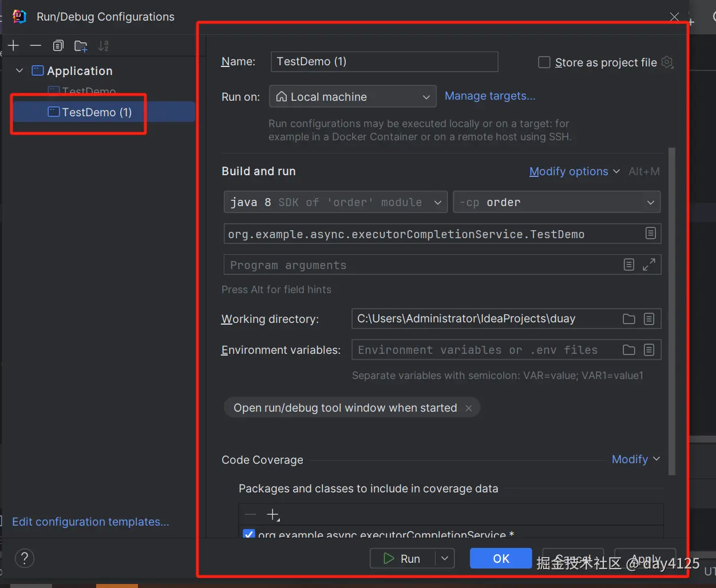Viewport: 716px width, 588px height.
Task: Insert macros in Working directory field
Action: (x=649, y=319)
